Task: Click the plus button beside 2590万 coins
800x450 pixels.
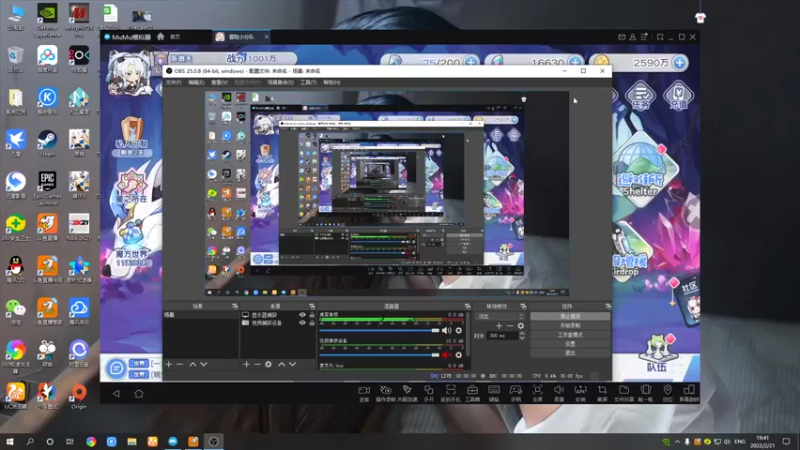Action: pyautogui.click(x=679, y=62)
